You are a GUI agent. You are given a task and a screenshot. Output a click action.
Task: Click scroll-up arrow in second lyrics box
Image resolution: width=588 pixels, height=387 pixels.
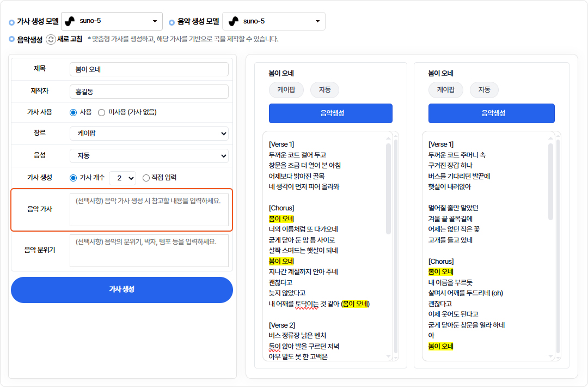point(550,138)
